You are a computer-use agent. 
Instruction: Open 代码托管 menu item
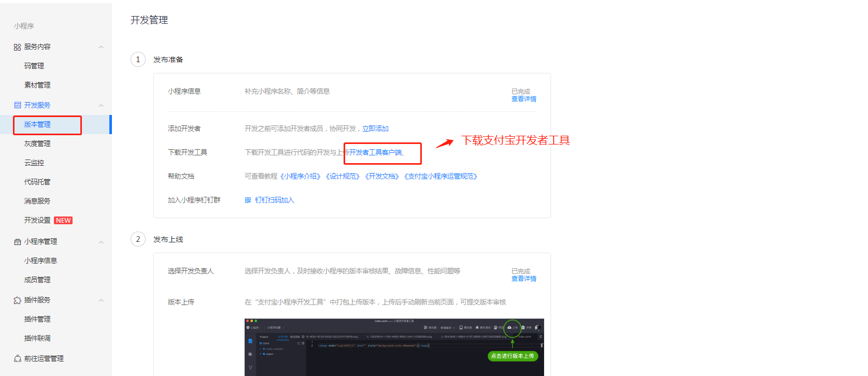(x=37, y=182)
